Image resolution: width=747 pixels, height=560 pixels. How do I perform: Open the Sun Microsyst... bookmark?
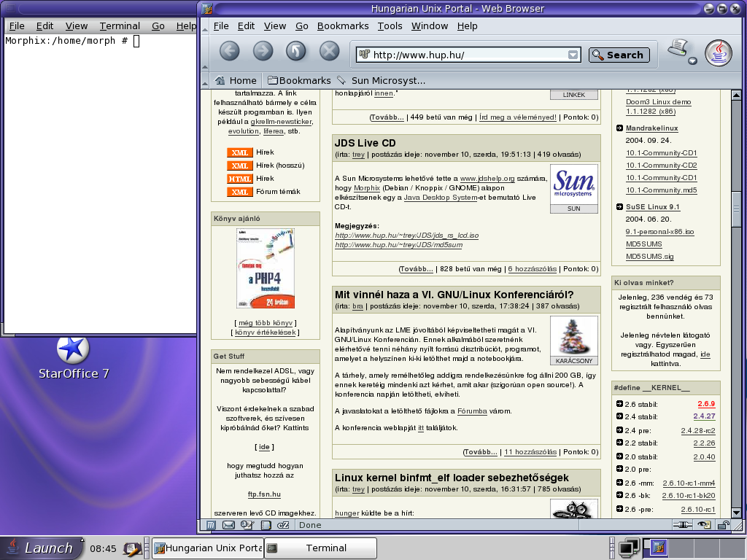coord(382,80)
